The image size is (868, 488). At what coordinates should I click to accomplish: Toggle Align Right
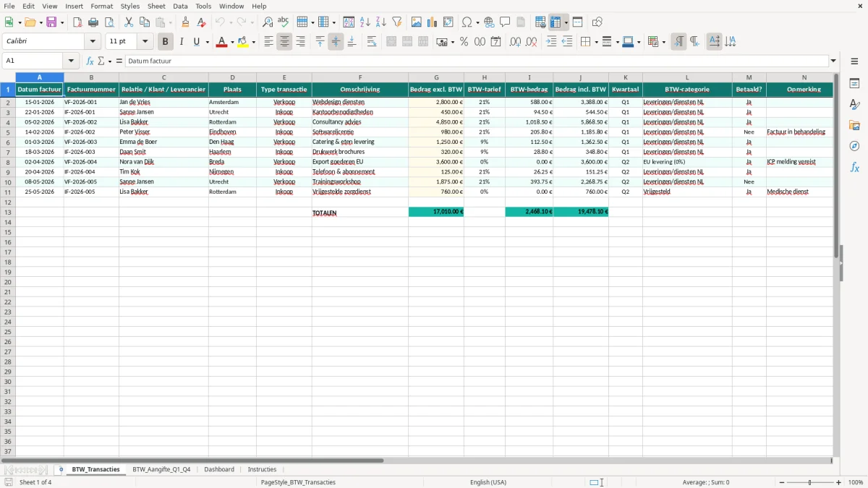coord(300,42)
